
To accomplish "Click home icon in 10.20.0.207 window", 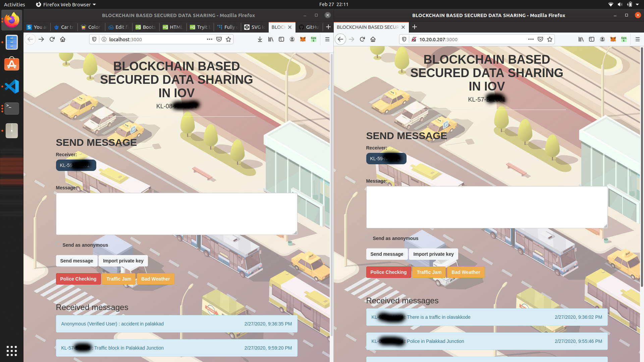I will pyautogui.click(x=373, y=39).
